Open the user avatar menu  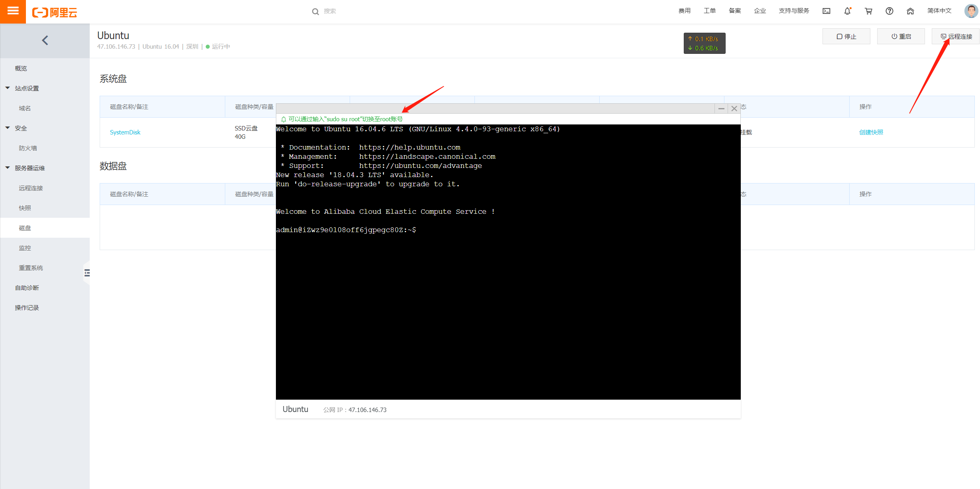971,11
